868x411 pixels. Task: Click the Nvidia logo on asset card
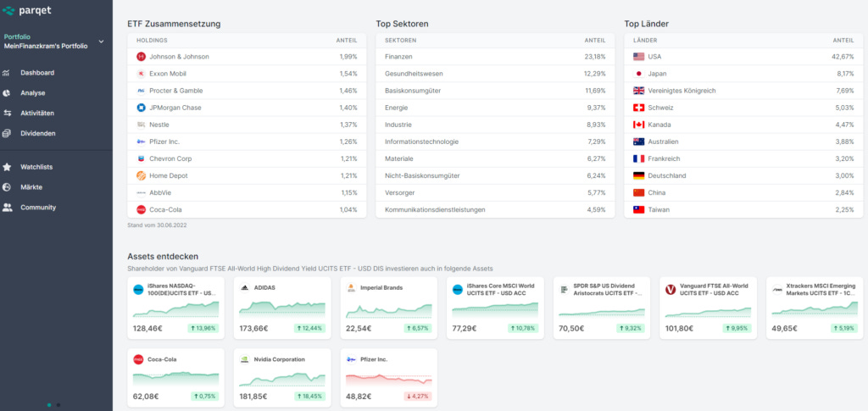pyautogui.click(x=244, y=359)
